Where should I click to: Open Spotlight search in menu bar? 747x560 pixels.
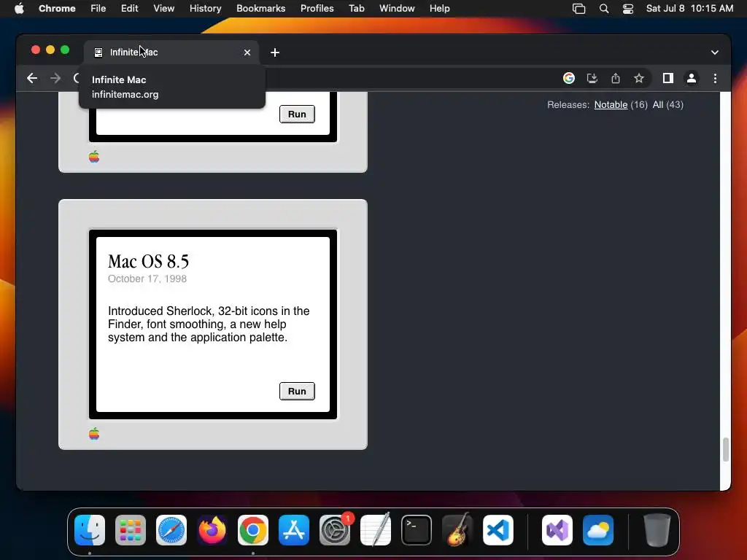point(603,9)
